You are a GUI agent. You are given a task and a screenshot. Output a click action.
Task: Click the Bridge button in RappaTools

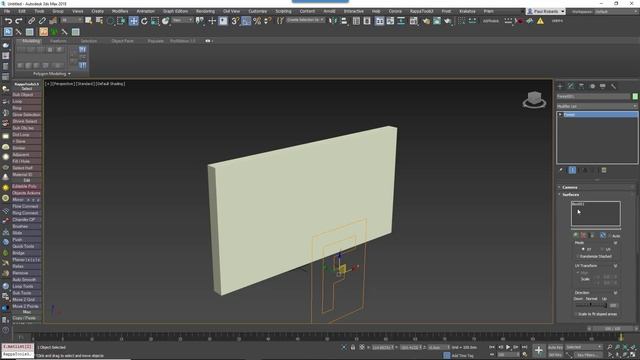[27, 253]
